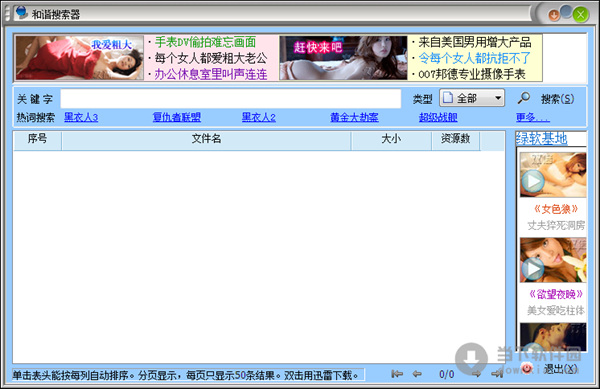Sort by the 大小 column header

point(391,140)
